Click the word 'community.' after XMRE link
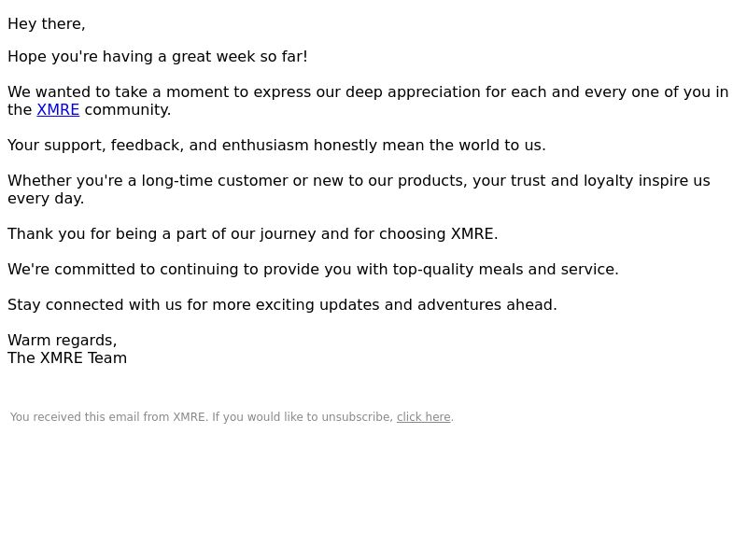Screen dimensions: 747x560 tap(128, 110)
